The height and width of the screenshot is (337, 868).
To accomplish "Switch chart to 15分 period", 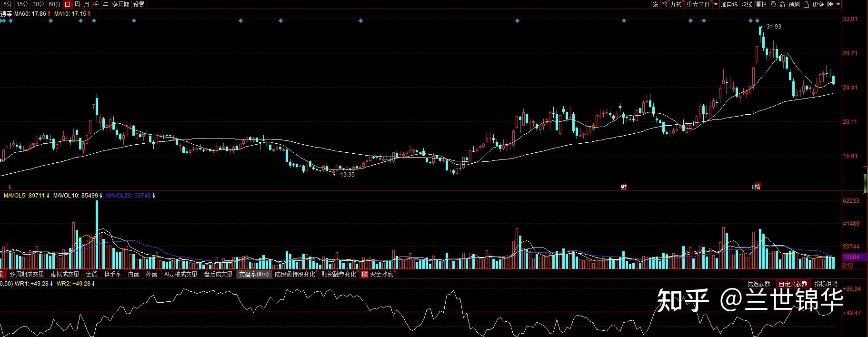I will pos(22,4).
